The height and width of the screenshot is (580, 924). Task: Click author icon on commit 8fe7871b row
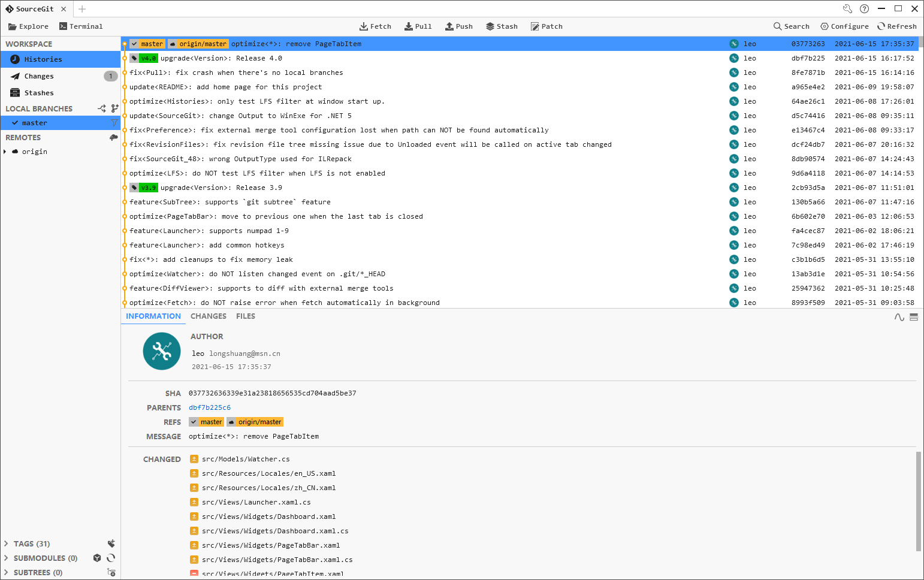[x=734, y=72]
